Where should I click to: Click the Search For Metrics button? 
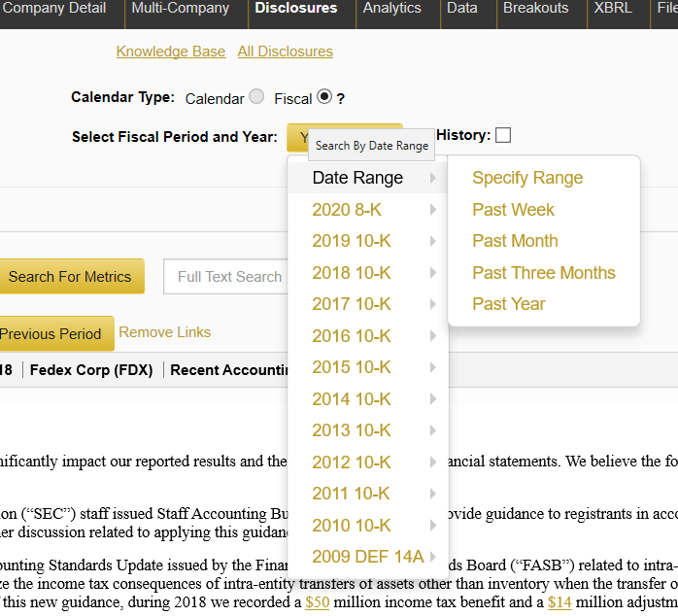point(70,277)
